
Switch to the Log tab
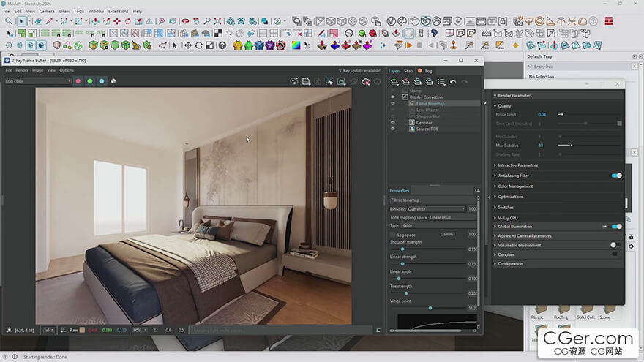pos(428,71)
